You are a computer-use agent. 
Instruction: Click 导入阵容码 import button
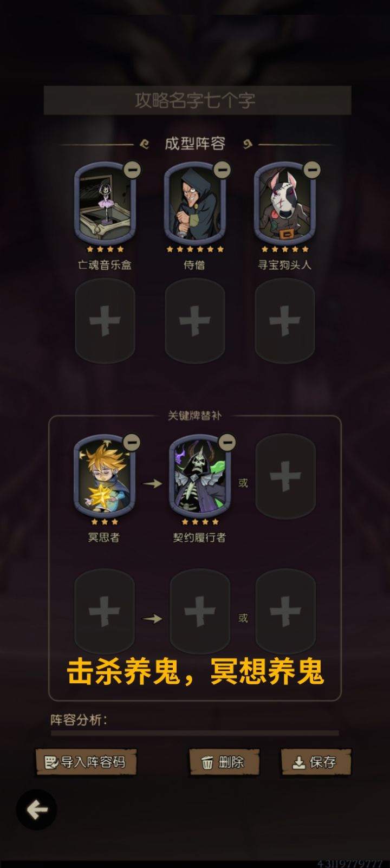coord(86,762)
